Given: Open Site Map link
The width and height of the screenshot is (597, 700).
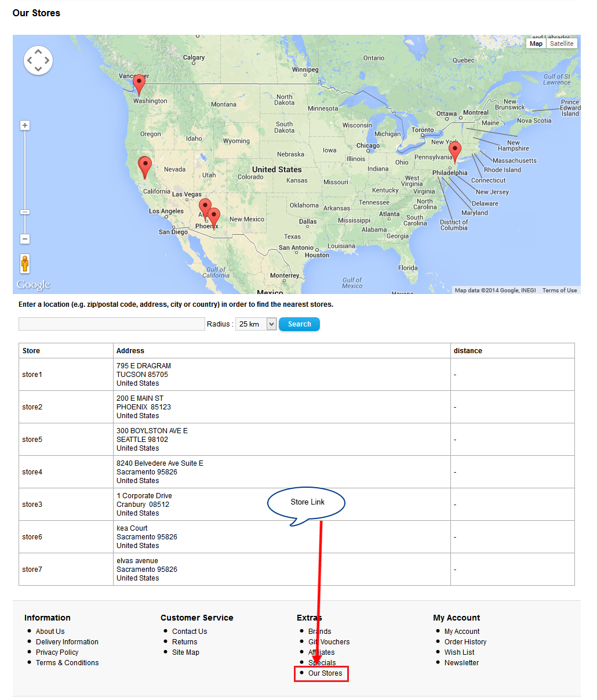Looking at the screenshot, I should [185, 652].
